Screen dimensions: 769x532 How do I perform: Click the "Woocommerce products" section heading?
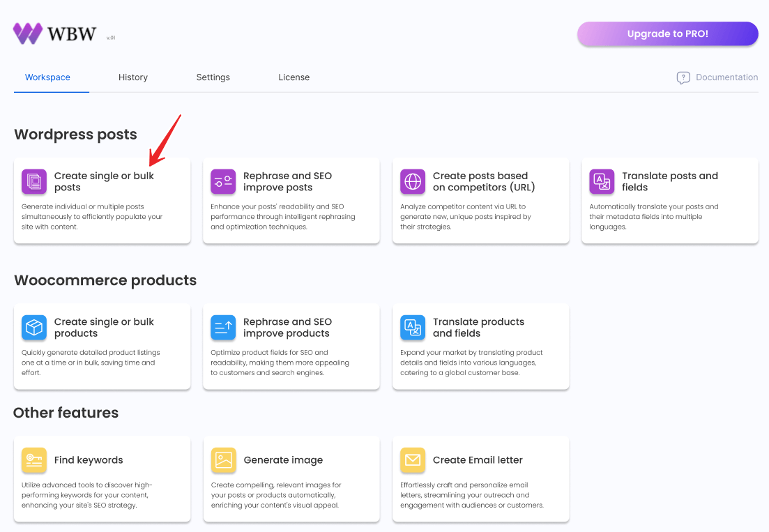tap(105, 280)
